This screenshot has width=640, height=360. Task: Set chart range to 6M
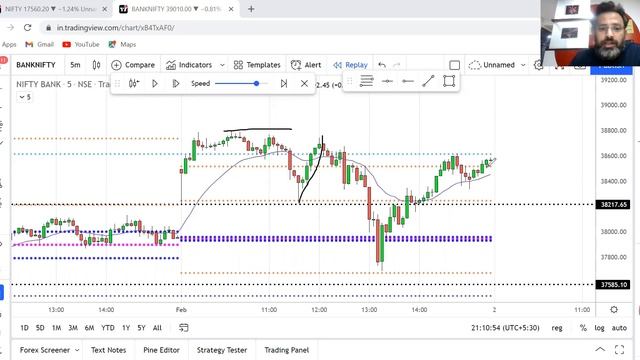click(89, 328)
